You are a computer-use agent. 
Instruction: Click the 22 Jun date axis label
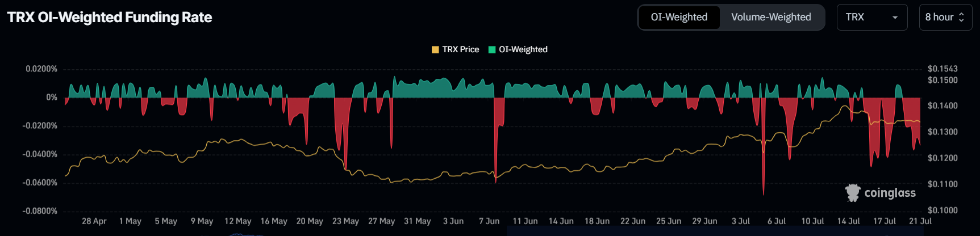click(633, 221)
